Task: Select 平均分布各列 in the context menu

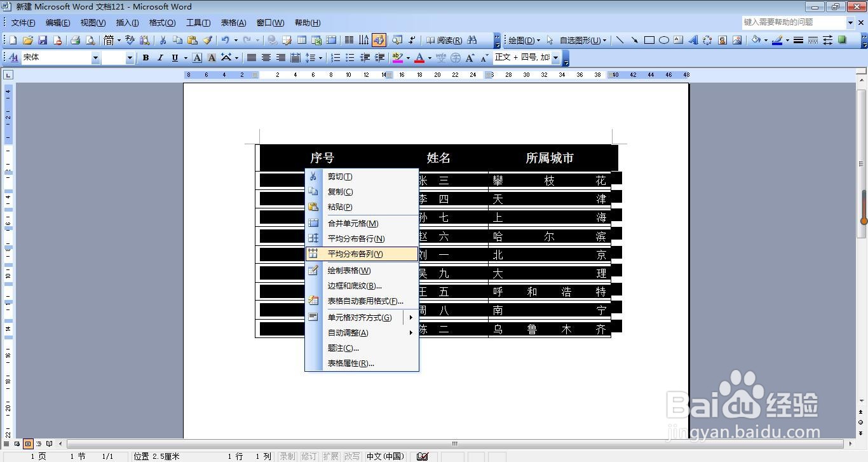Action: [356, 254]
